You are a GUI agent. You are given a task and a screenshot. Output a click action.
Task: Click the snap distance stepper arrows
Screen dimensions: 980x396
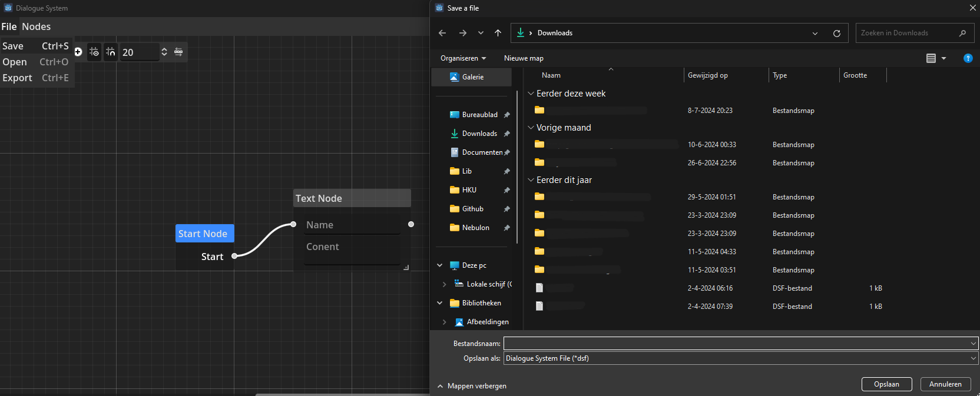(164, 52)
